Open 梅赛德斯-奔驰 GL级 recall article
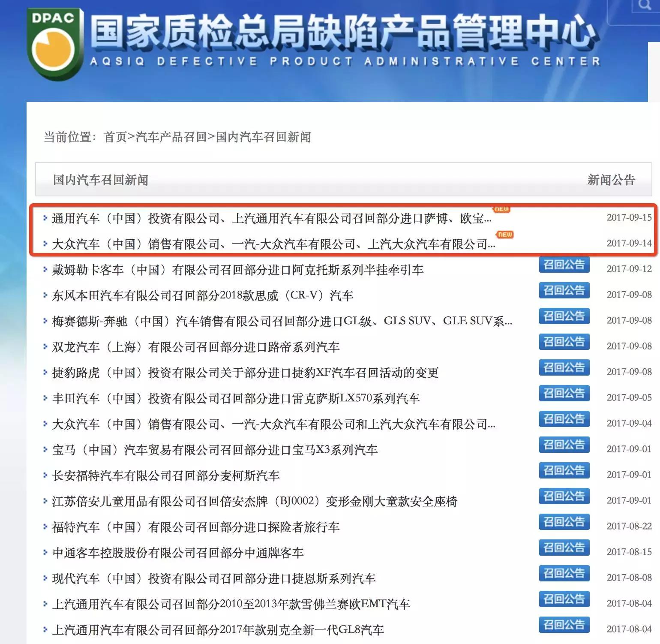Screen dimensions: 660x644 (282, 322)
